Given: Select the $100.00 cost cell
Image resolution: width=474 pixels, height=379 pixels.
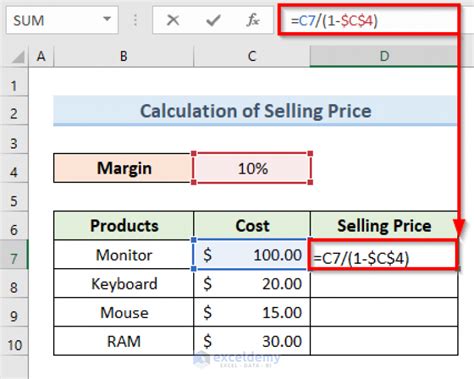Looking at the screenshot, I should pos(252,255).
